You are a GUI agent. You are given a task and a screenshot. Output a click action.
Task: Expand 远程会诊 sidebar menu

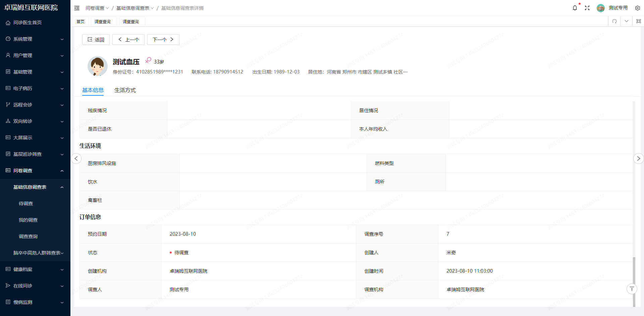click(35, 105)
